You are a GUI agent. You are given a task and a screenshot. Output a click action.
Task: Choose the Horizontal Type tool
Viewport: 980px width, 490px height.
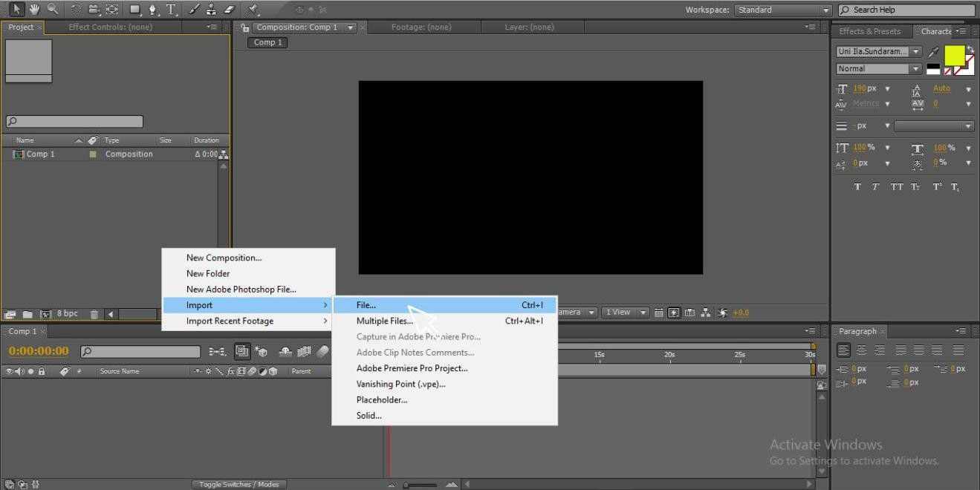pyautogui.click(x=172, y=10)
